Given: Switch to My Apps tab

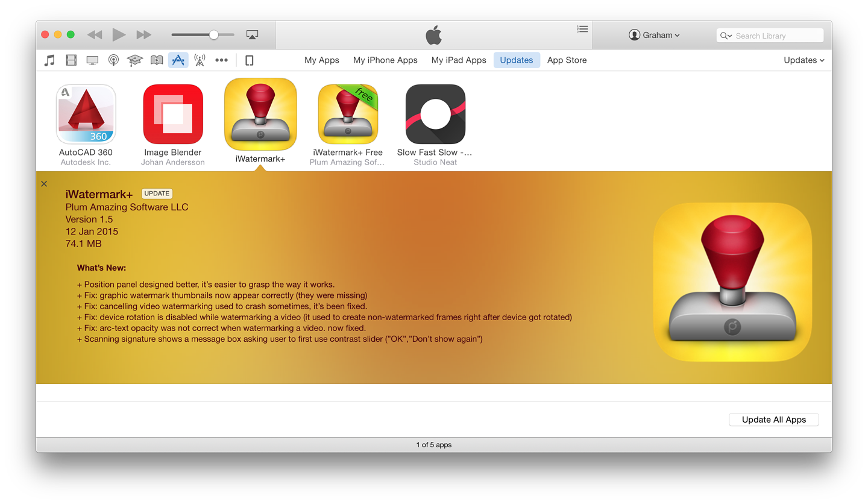Looking at the screenshot, I should [x=322, y=60].
